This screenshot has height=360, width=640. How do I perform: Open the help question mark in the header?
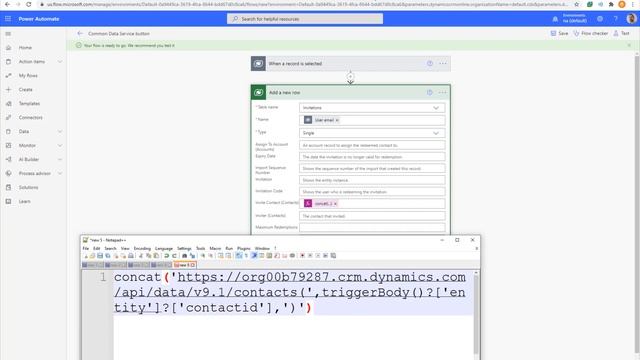pos(616,19)
